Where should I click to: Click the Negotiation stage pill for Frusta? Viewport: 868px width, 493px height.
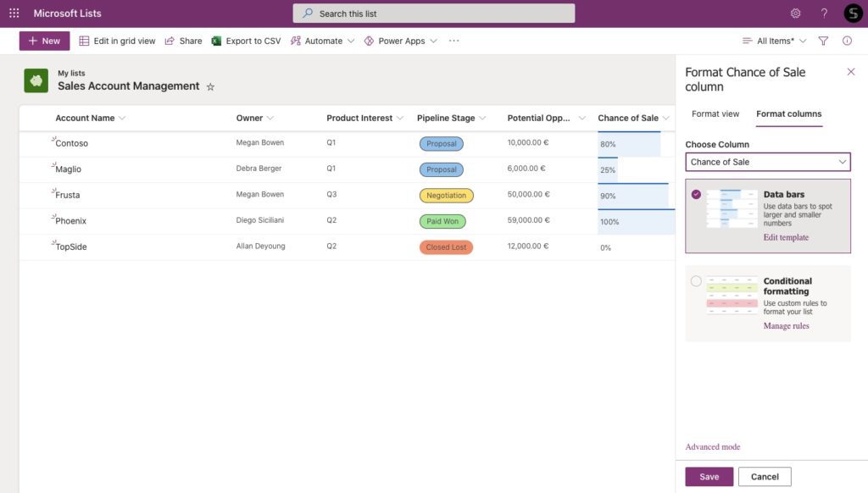click(x=446, y=196)
